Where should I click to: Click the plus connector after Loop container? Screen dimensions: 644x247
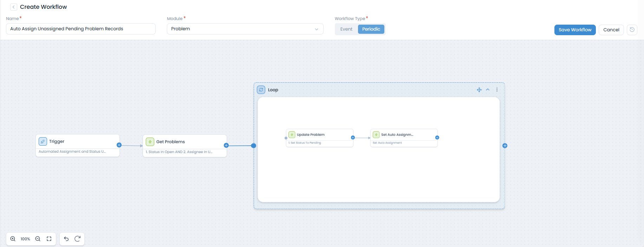pos(505,146)
